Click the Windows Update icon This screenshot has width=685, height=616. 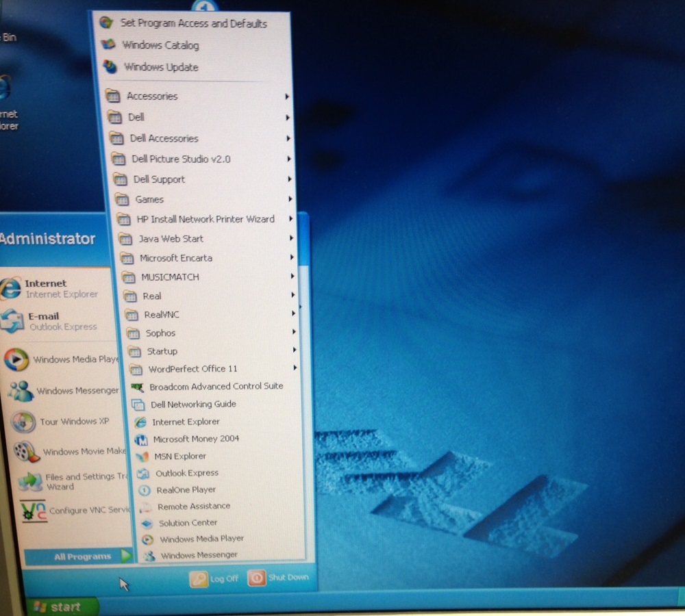pyautogui.click(x=110, y=67)
